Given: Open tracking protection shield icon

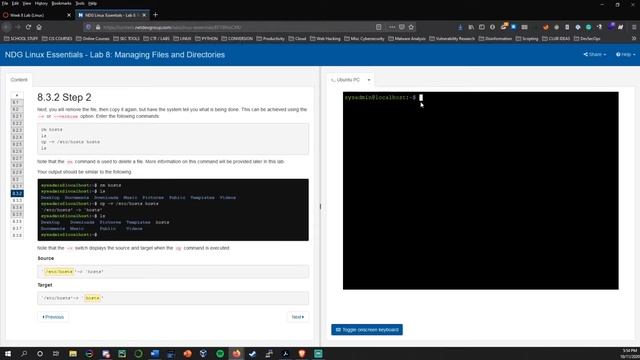Looking at the screenshot, I should click(88, 27).
